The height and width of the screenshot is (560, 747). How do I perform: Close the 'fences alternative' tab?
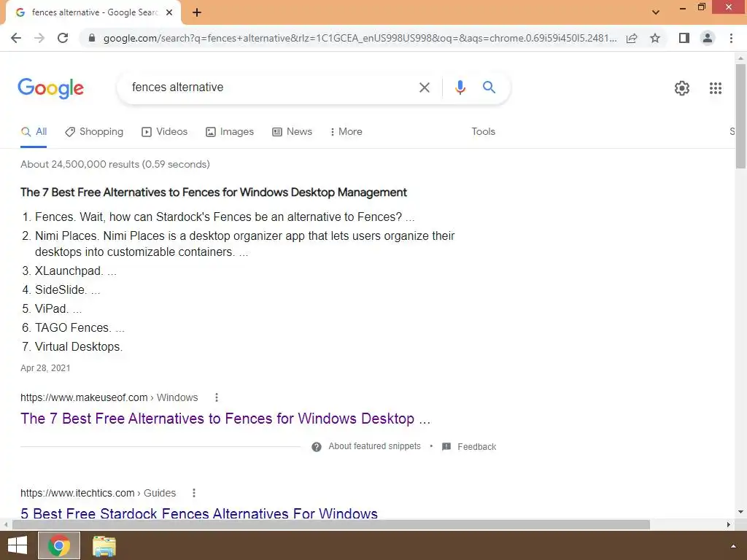(169, 12)
